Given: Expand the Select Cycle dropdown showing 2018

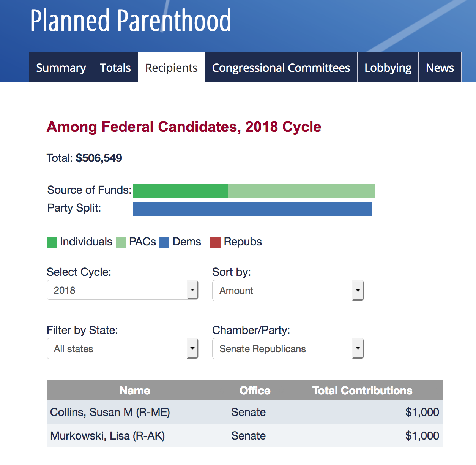Looking at the screenshot, I should click(x=122, y=290).
